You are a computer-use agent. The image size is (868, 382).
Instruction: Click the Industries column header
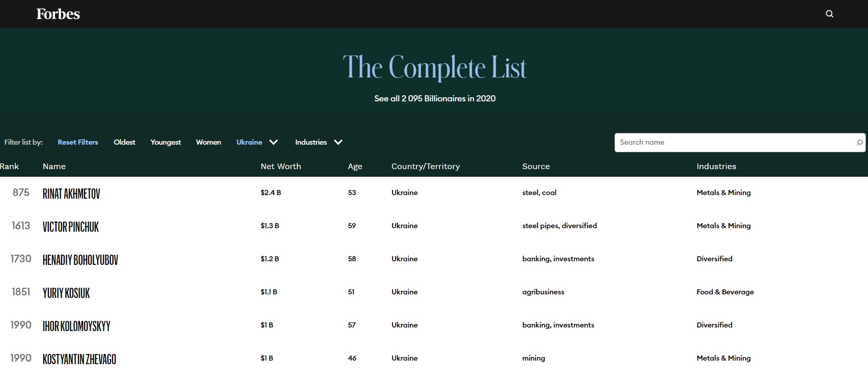pyautogui.click(x=716, y=166)
